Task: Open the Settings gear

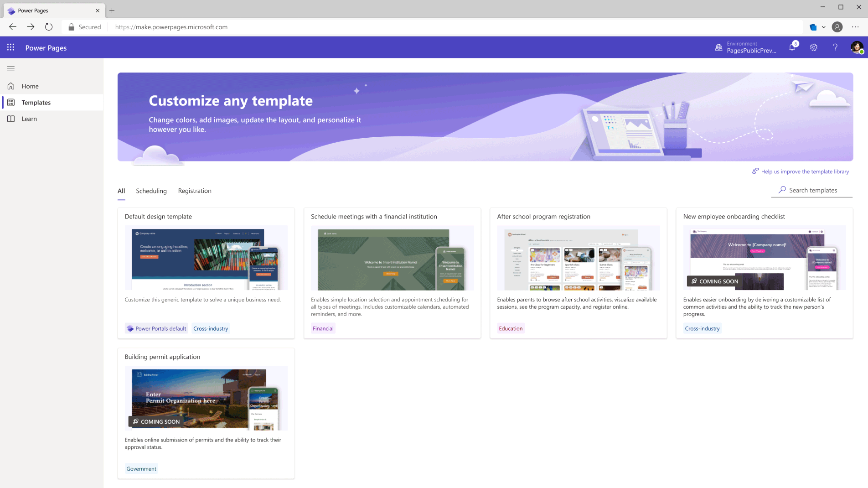Action: coord(814,47)
